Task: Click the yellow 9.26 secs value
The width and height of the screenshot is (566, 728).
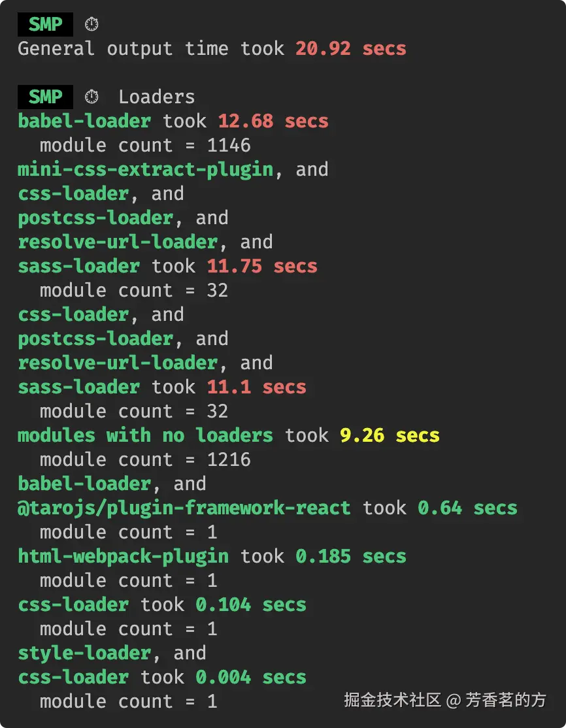Action: [x=390, y=435]
